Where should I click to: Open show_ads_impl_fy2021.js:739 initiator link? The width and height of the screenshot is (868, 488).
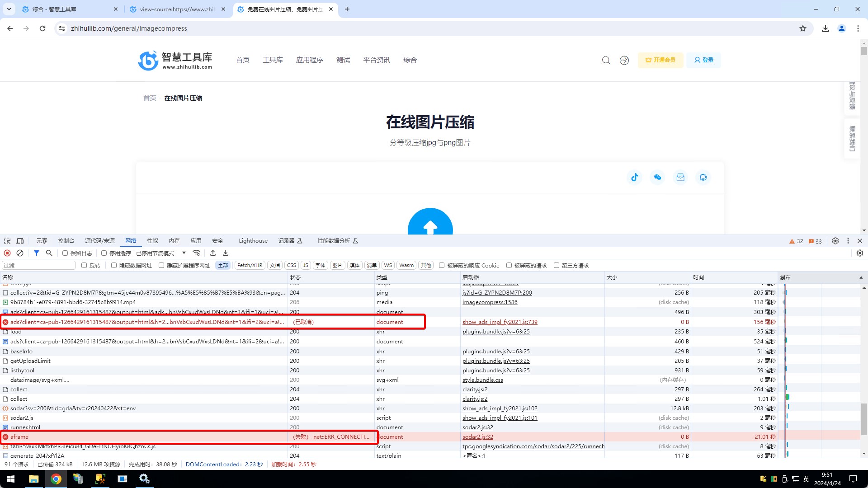click(500, 322)
